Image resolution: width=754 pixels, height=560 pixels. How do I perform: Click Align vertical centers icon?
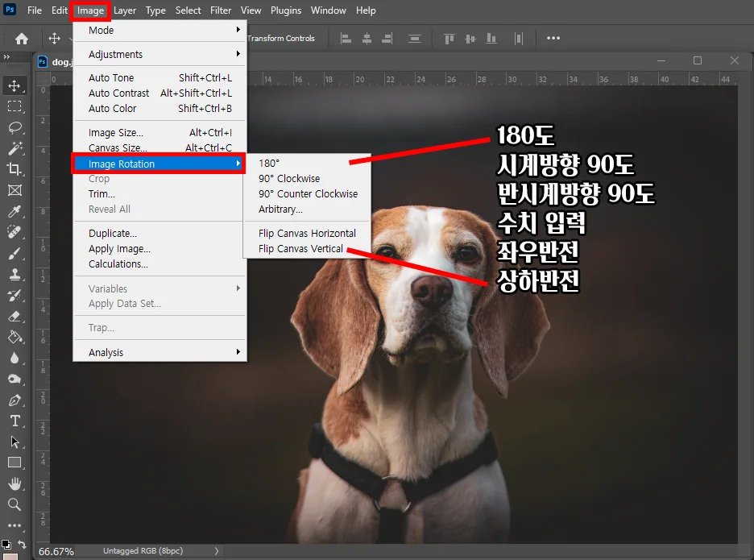pos(470,38)
